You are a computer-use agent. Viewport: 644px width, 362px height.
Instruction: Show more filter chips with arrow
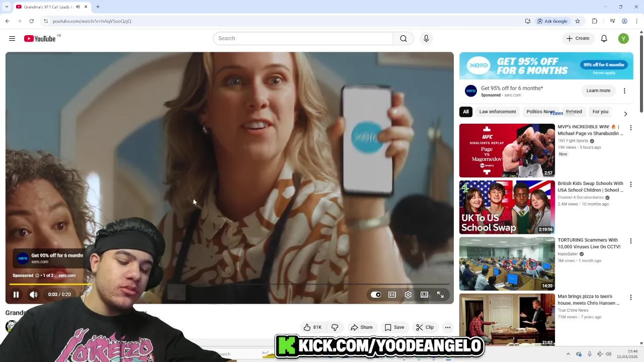[x=625, y=114]
